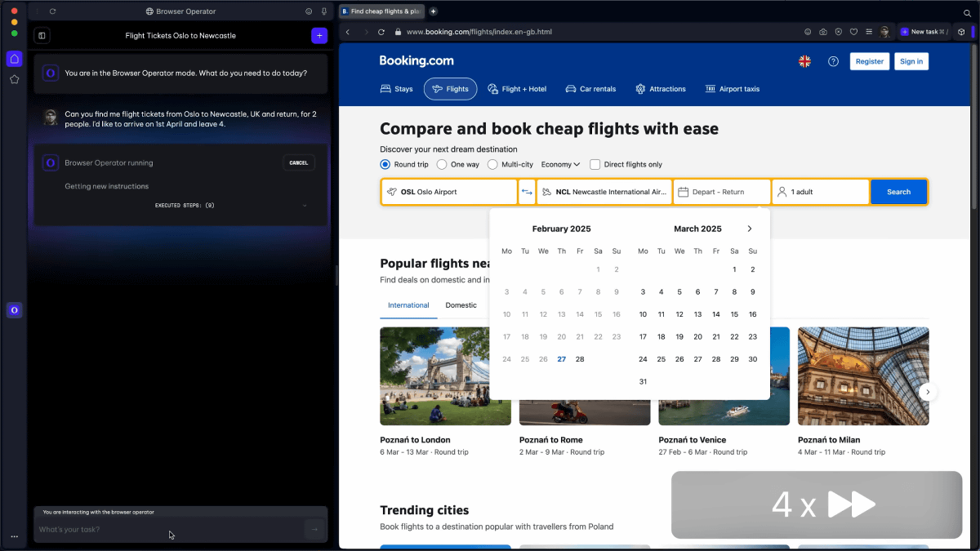This screenshot has width=980, height=551.
Task: Click the Register button
Action: pos(870,61)
